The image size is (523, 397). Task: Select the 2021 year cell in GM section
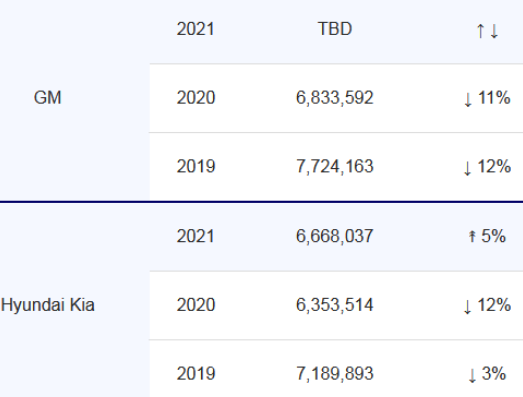coord(195,29)
